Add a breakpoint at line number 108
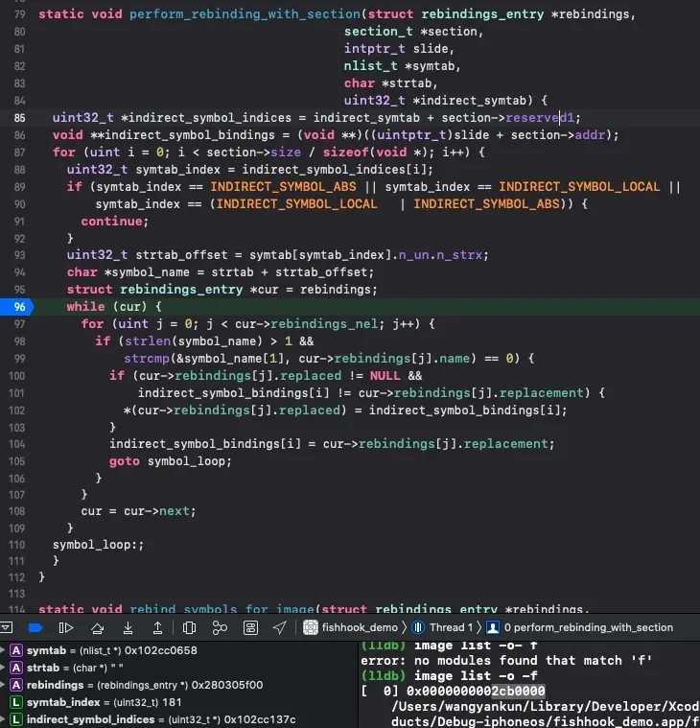Viewport: 700px width, 728px height. pos(16,511)
